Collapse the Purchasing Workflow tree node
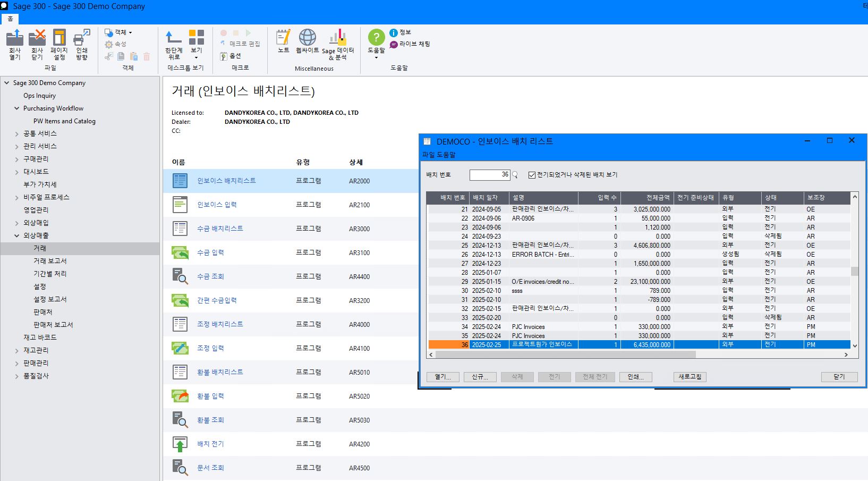The image size is (868, 481). (x=16, y=108)
